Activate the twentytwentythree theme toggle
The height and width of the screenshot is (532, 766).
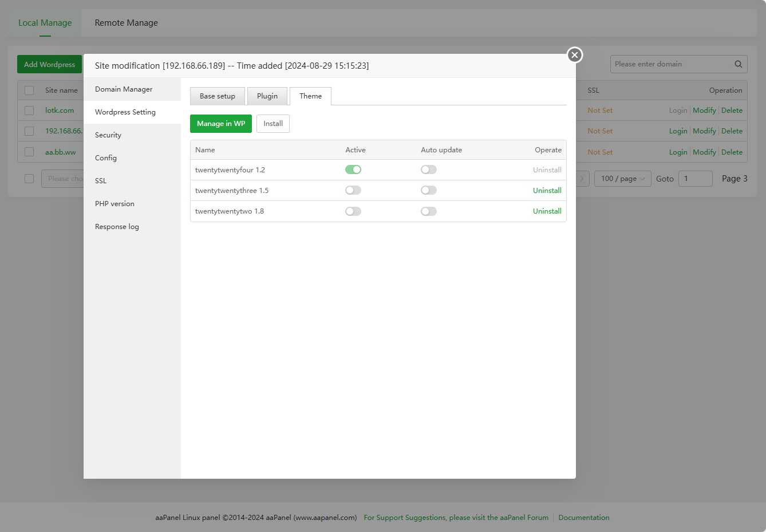coord(353,190)
